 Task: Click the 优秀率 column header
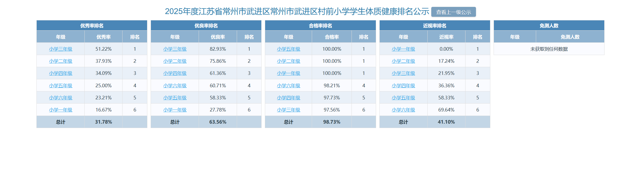(x=103, y=37)
